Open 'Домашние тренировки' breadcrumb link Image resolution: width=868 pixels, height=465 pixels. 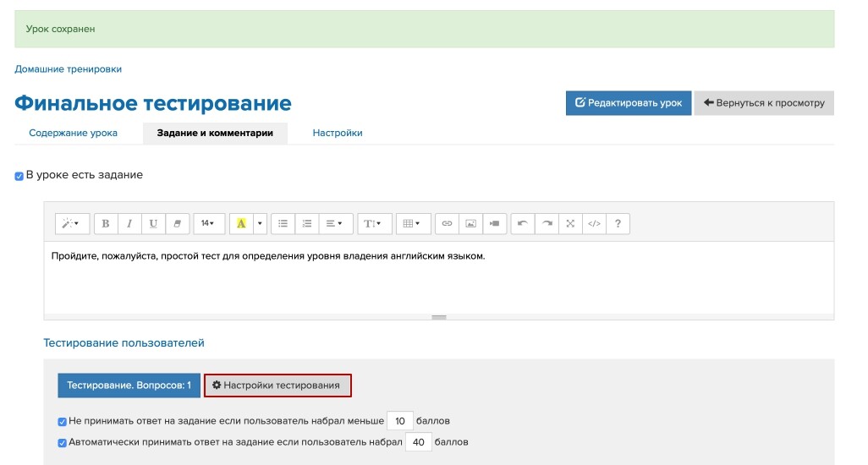[68, 69]
